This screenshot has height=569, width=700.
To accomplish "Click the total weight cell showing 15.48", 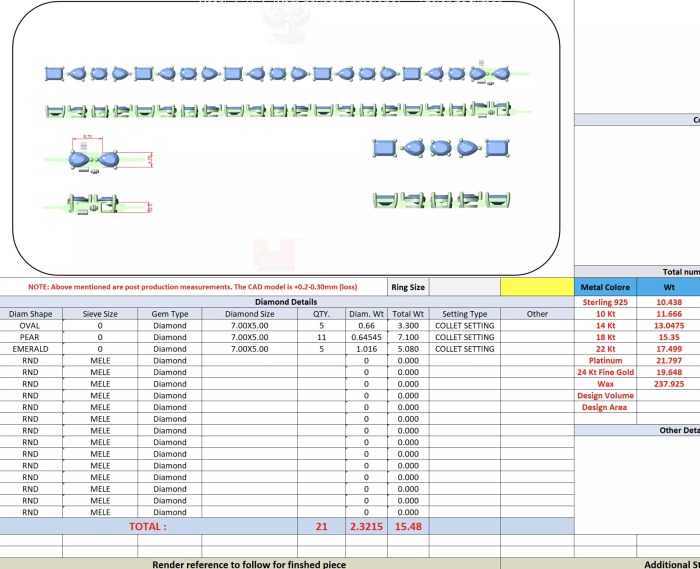I will [407, 525].
